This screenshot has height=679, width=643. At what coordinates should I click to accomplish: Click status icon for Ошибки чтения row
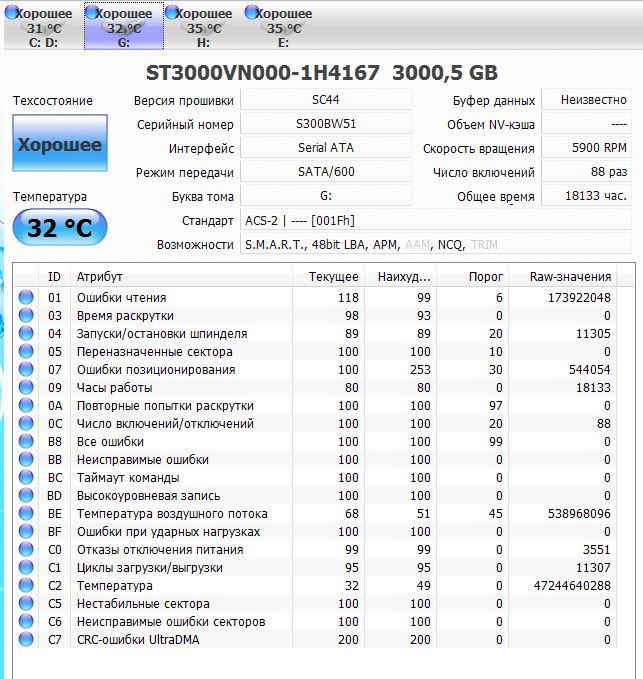(x=26, y=297)
